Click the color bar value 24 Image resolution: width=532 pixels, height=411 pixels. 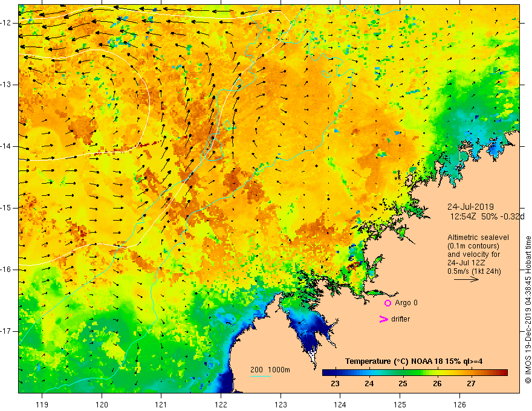pos(369,384)
